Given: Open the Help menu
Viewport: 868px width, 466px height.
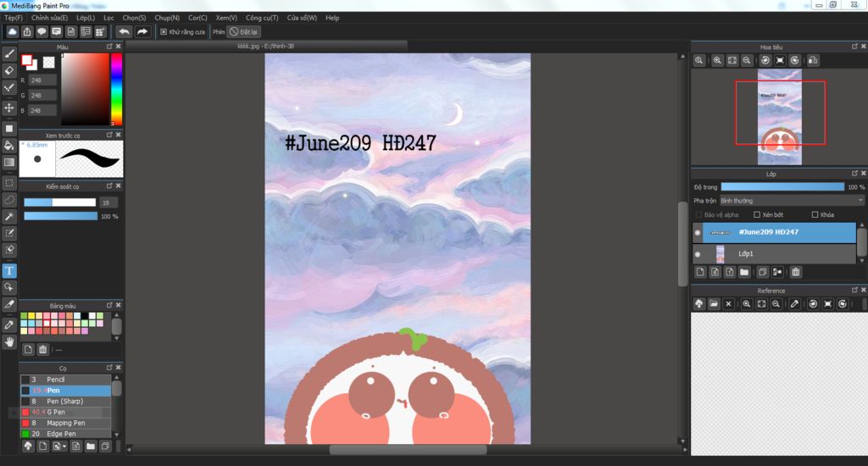Looking at the screenshot, I should [x=332, y=18].
